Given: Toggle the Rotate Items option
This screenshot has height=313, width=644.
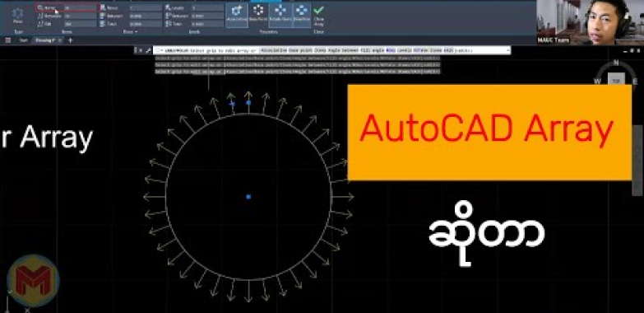Looking at the screenshot, I should pos(280,15).
